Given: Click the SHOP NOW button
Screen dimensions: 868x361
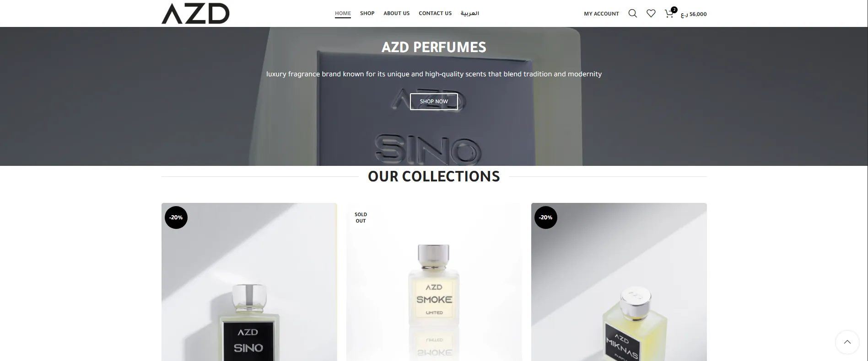Looking at the screenshot, I should pos(434,101).
